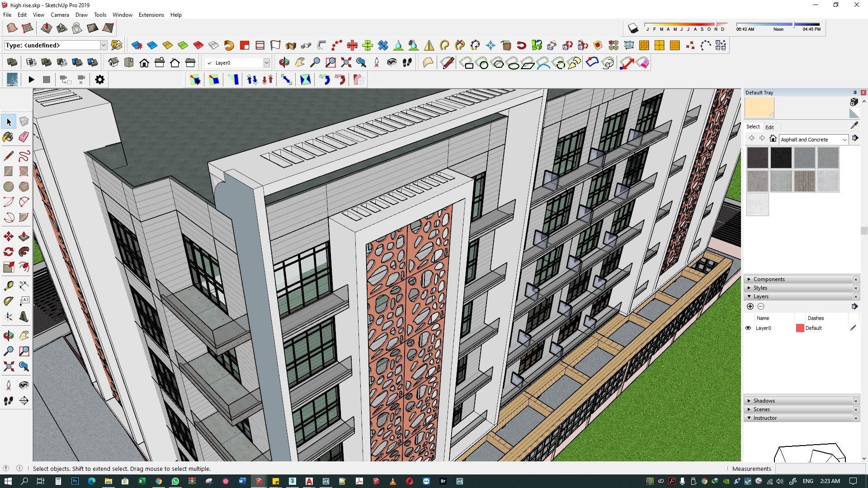Open the Layers details arrow menu
Screen dimensions: 868x488
(854, 306)
